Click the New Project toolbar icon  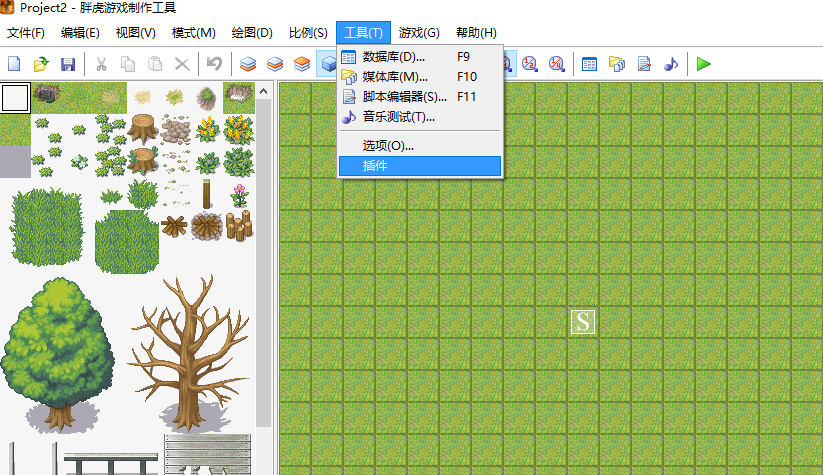pyautogui.click(x=14, y=64)
